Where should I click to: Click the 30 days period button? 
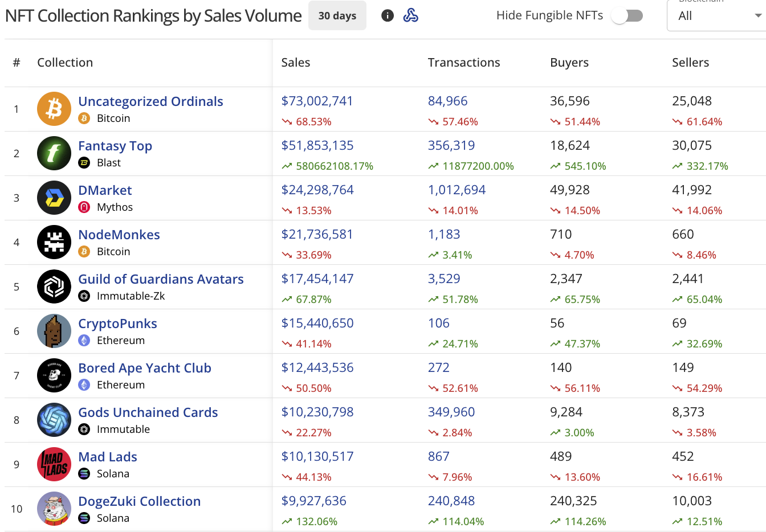(337, 16)
